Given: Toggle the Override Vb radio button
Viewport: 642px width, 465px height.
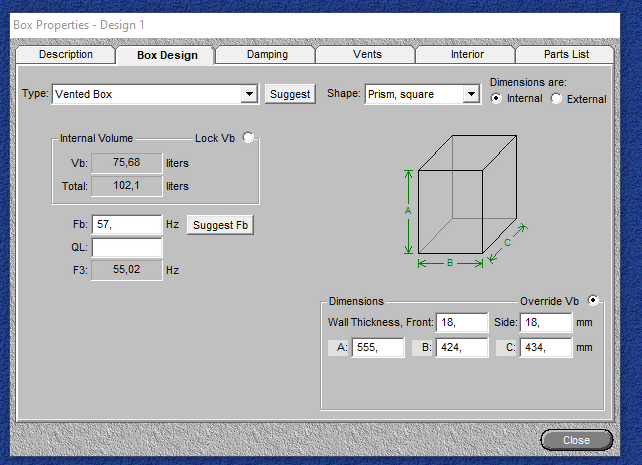Looking at the screenshot, I should click(x=592, y=300).
